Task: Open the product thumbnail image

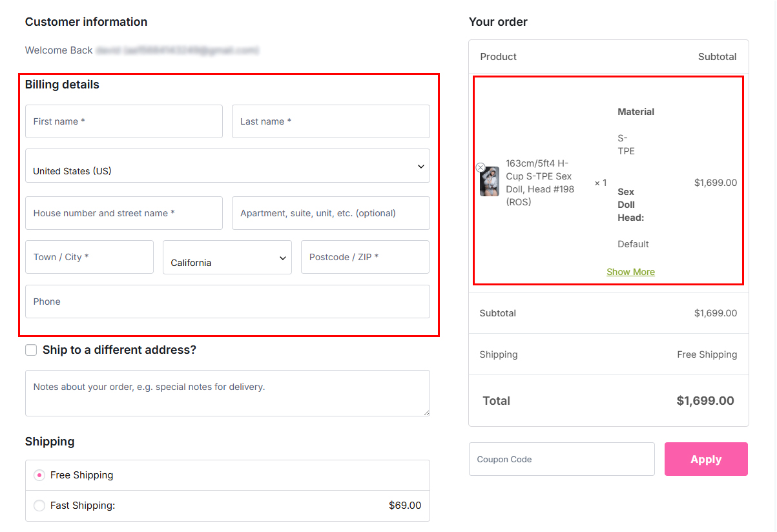Action: coord(490,182)
